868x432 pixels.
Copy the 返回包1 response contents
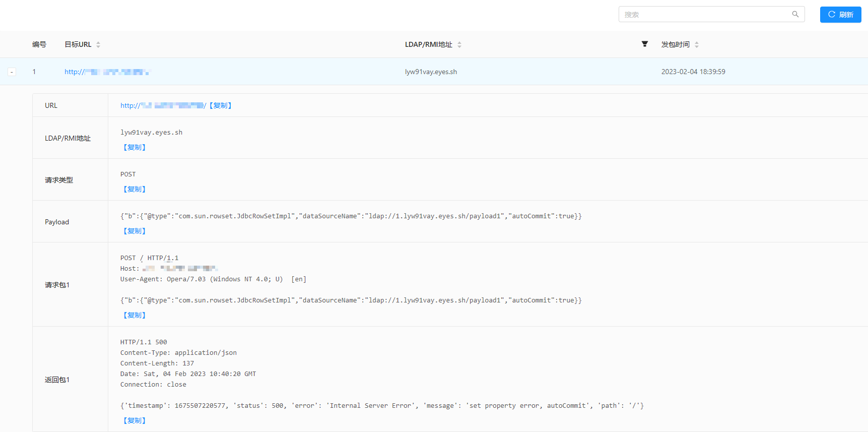pyautogui.click(x=135, y=420)
